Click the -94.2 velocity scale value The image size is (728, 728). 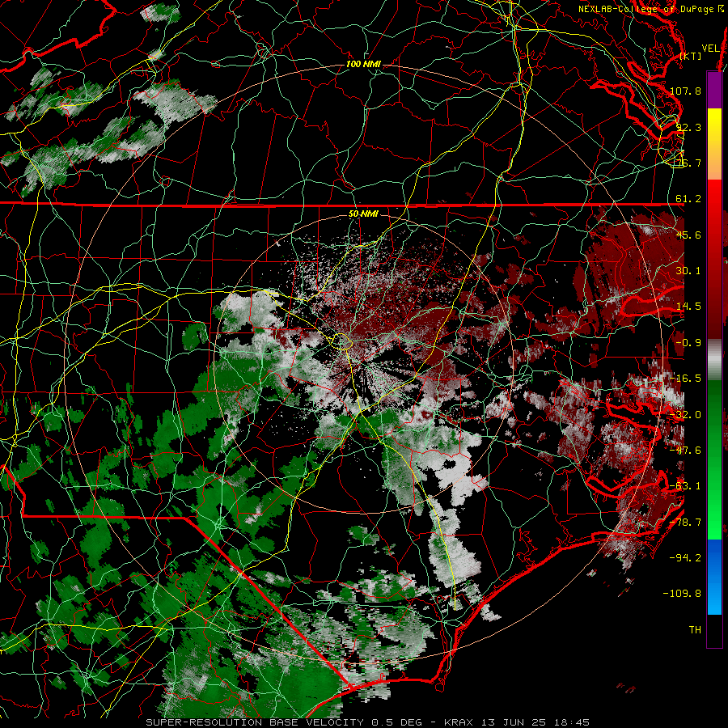[685, 558]
